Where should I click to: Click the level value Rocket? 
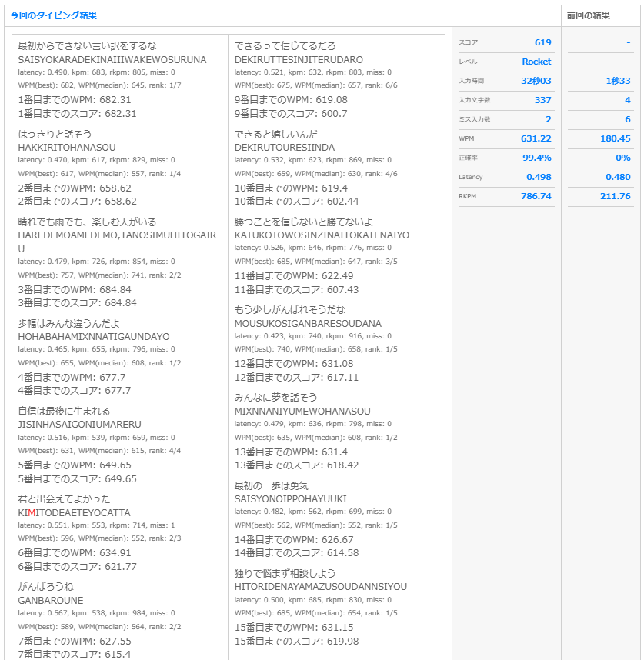(536, 62)
